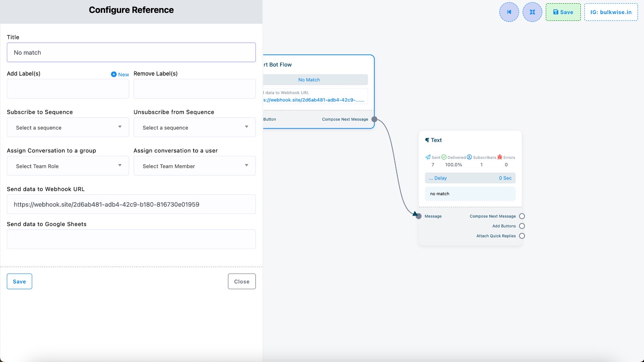The height and width of the screenshot is (362, 644).
Task: Click the Delay 0 Sec bar
Action: click(x=470, y=178)
